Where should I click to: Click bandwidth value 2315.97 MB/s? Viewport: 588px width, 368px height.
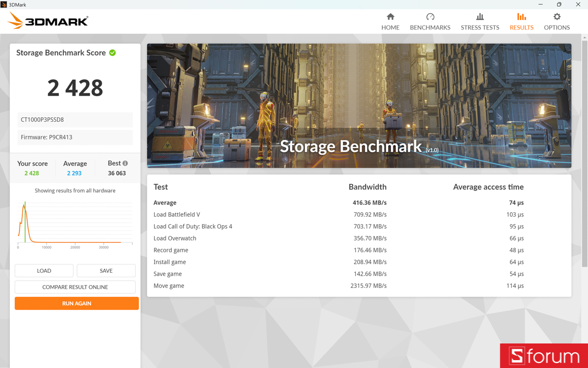coord(368,286)
